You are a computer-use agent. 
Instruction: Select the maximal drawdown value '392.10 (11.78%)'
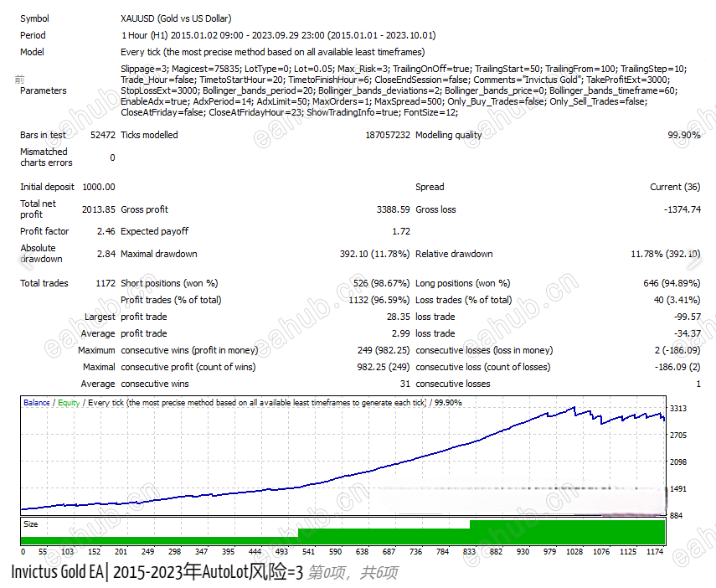pos(374,254)
